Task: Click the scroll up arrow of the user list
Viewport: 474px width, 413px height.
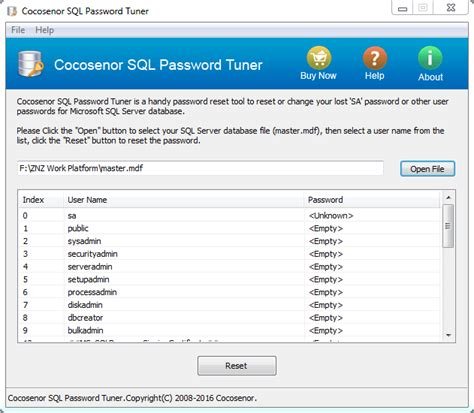Action: coord(448,198)
